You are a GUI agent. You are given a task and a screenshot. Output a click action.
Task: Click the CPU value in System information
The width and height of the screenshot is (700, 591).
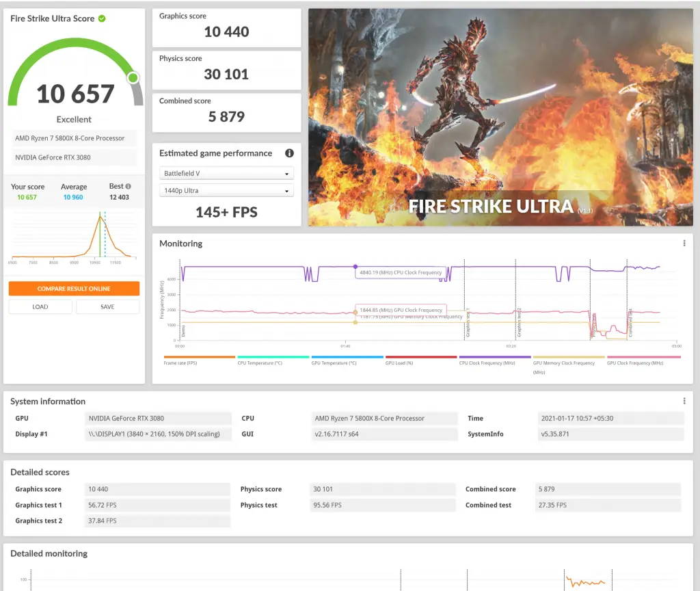point(384,419)
